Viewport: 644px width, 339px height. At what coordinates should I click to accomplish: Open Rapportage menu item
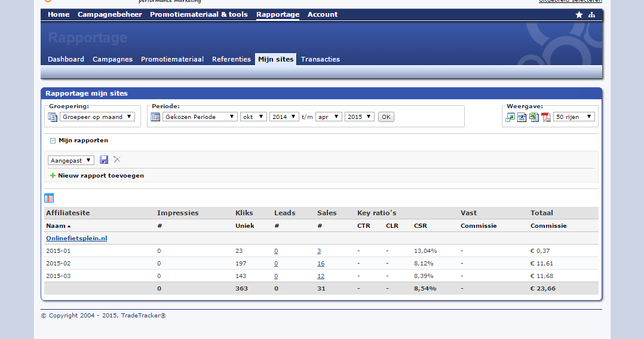point(278,14)
